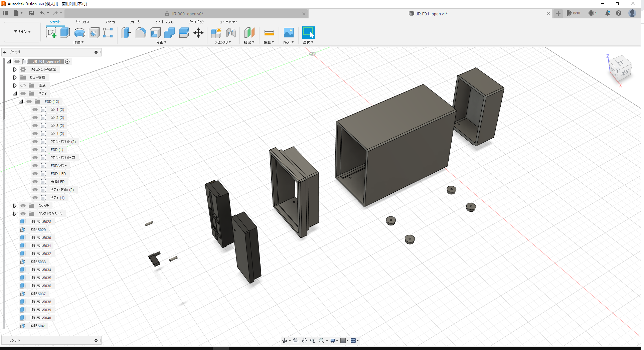Open the 作成 dropdown menu
Image resolution: width=644 pixels, height=350 pixels.
[x=78, y=42]
